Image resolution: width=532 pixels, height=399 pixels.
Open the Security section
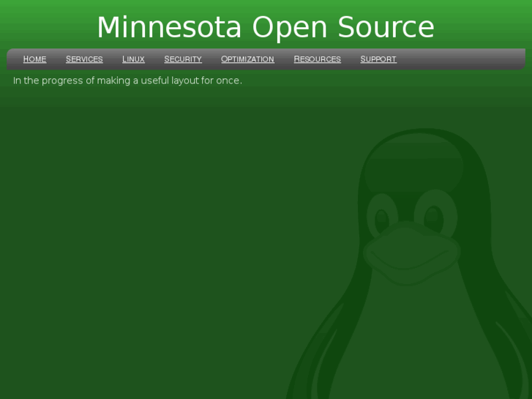click(183, 59)
